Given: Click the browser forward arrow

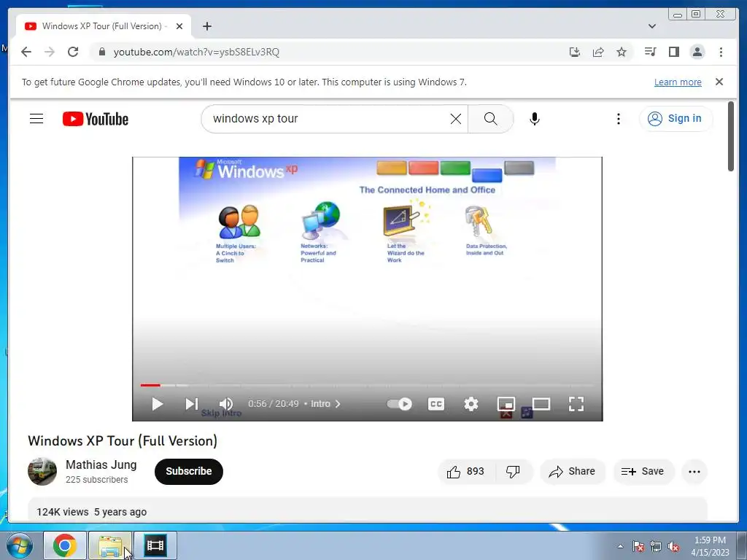Looking at the screenshot, I should pyautogui.click(x=50, y=52).
